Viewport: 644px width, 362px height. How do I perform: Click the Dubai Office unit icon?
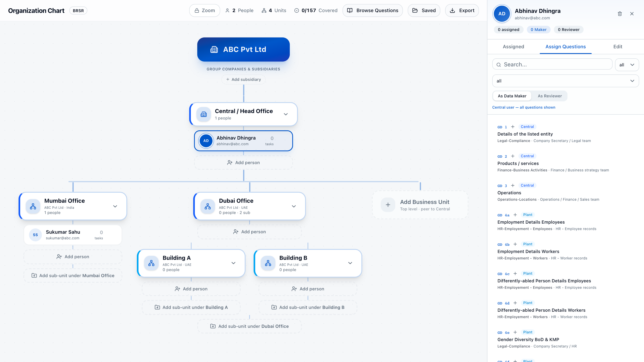[x=208, y=206]
